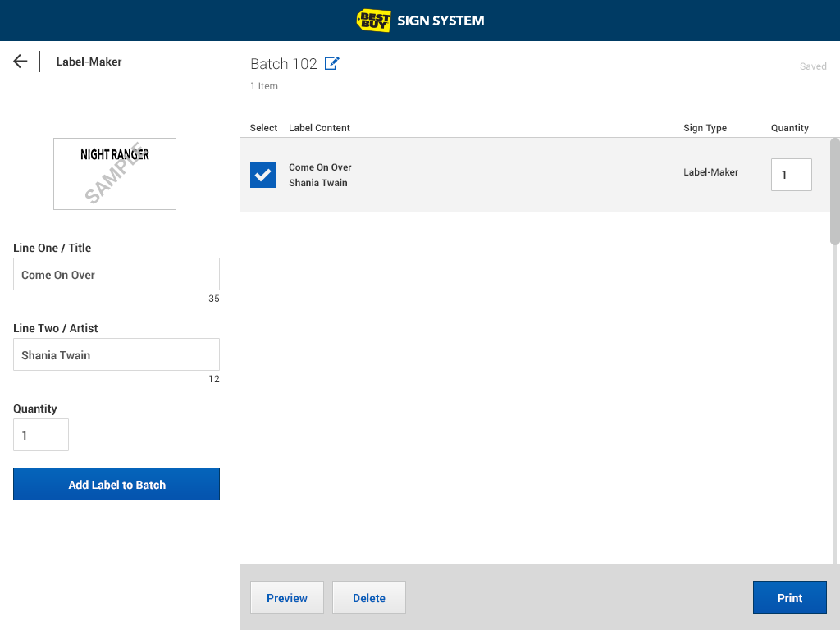Click the 'Saved' status text

tap(813, 66)
